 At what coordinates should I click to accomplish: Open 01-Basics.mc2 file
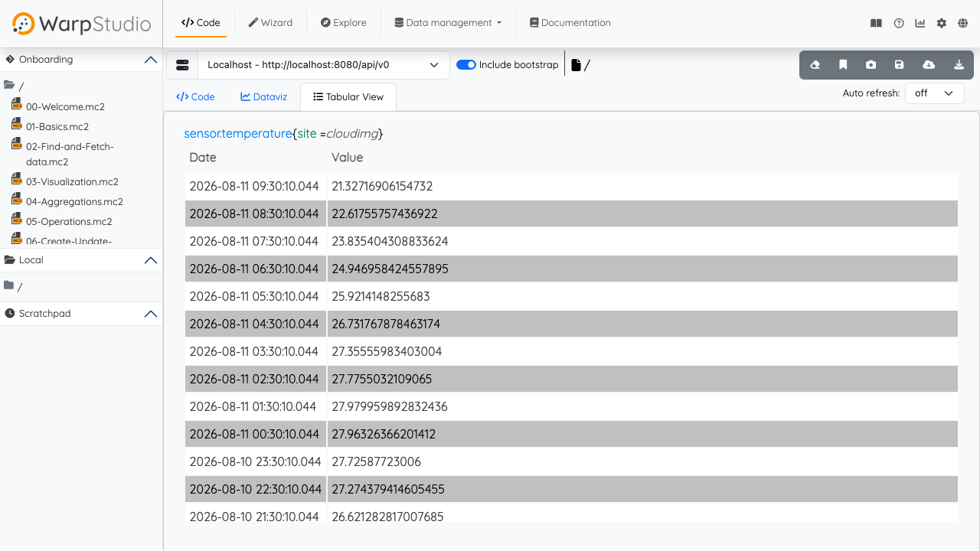[57, 127]
